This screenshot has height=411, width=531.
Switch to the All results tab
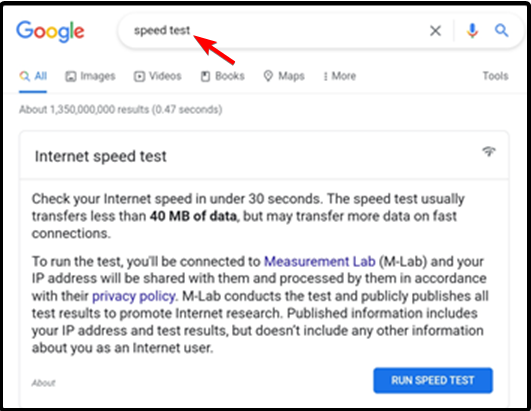pos(33,76)
